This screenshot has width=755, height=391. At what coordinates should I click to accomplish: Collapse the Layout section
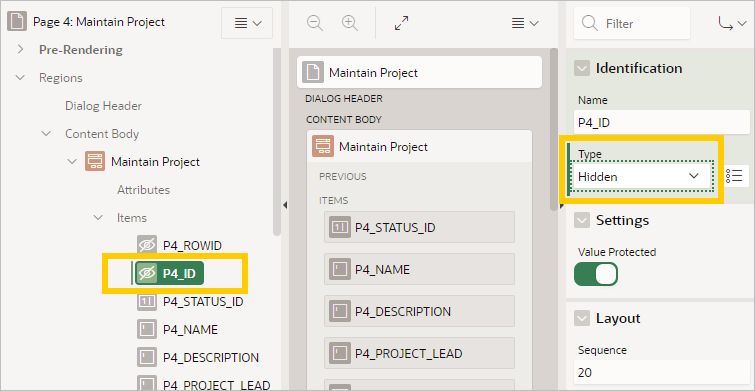582,319
